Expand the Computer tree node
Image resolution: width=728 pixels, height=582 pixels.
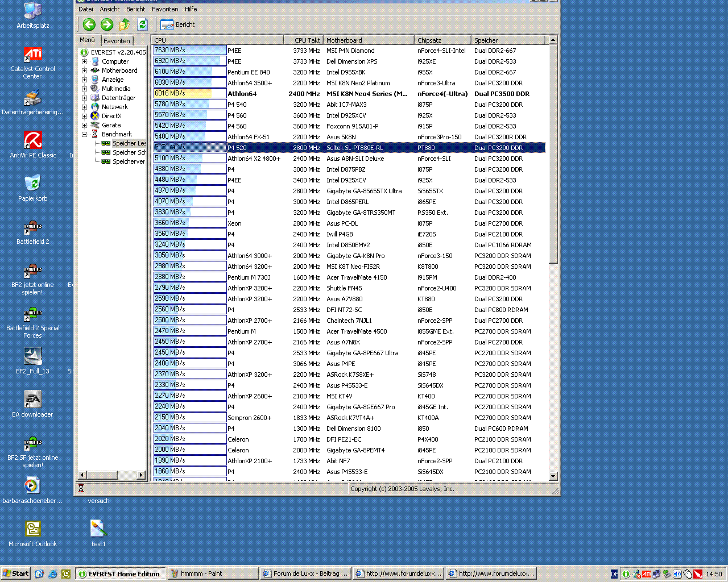pyautogui.click(x=85, y=61)
